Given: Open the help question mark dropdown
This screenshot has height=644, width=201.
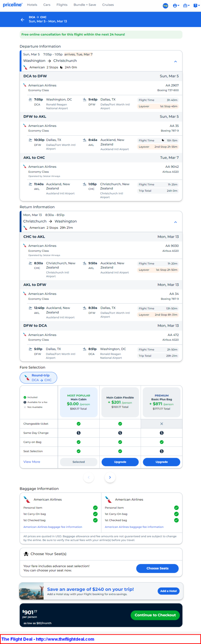Looking at the screenshot, I should pyautogui.click(x=196, y=6).
